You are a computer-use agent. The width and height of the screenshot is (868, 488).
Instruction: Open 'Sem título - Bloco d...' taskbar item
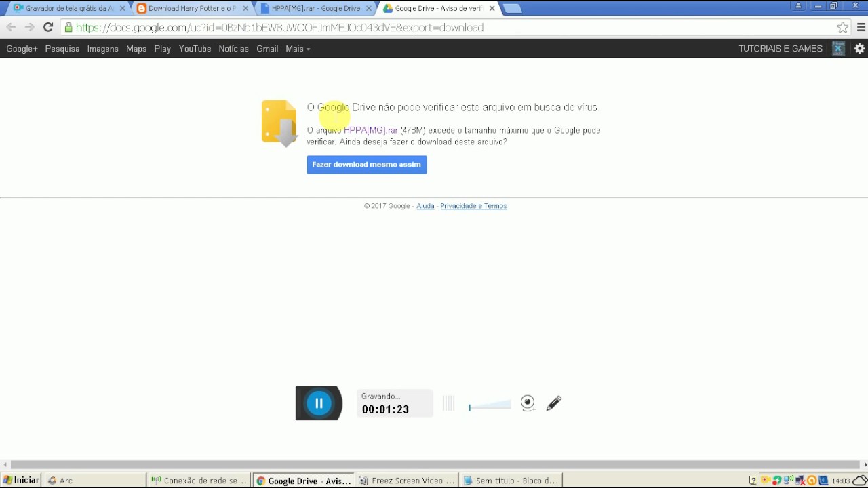click(511, 481)
